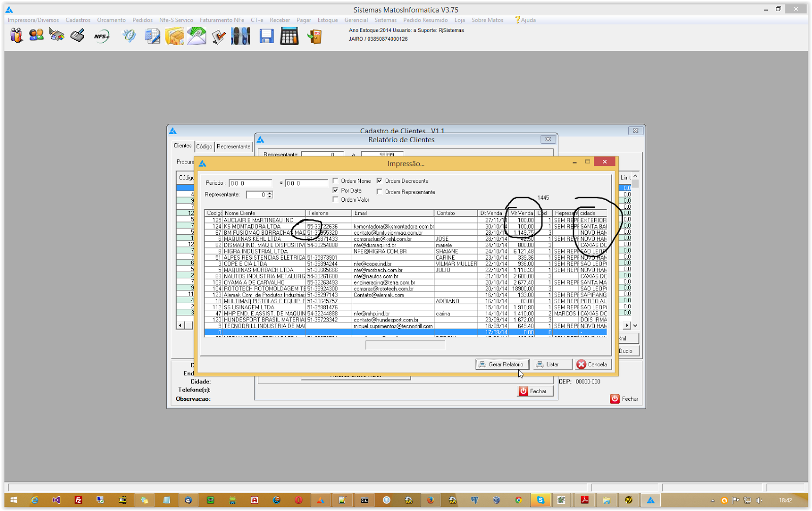This screenshot has width=812, height=511.
Task: Click the two-people customers toolbar icon
Action: pyautogui.click(x=37, y=36)
